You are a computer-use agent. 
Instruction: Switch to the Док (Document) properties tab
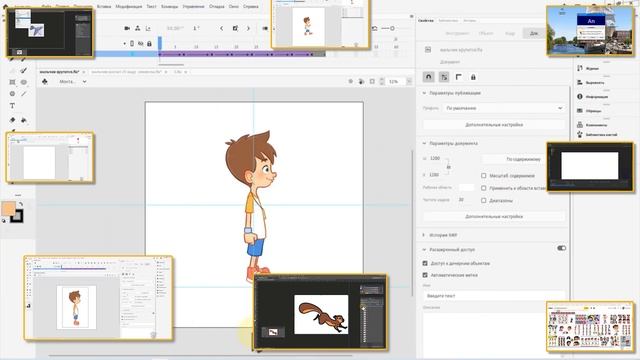534,33
